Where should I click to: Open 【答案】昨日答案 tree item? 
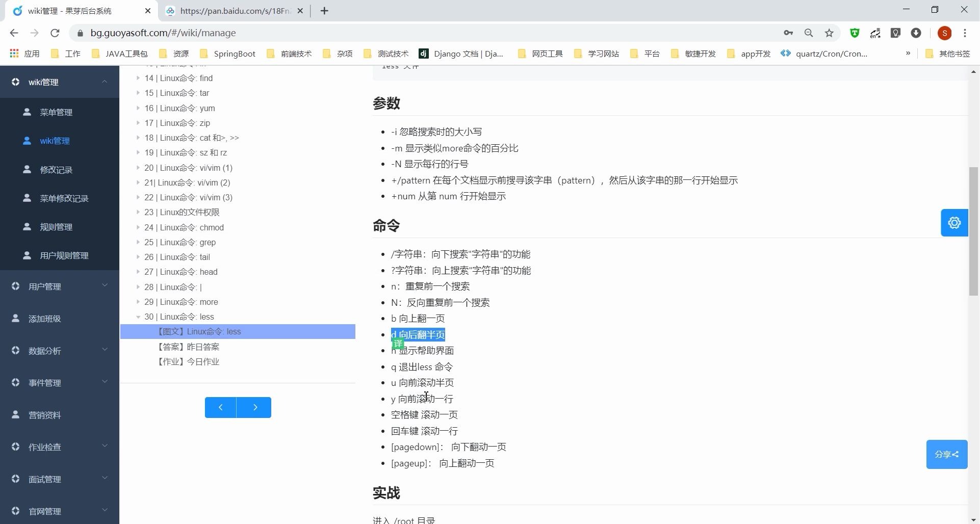click(188, 347)
